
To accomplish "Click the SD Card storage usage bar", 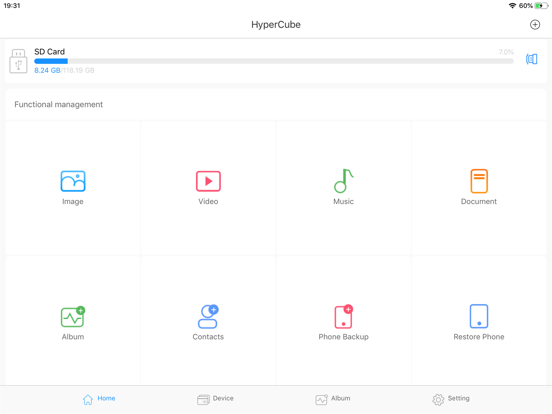I will (x=274, y=61).
